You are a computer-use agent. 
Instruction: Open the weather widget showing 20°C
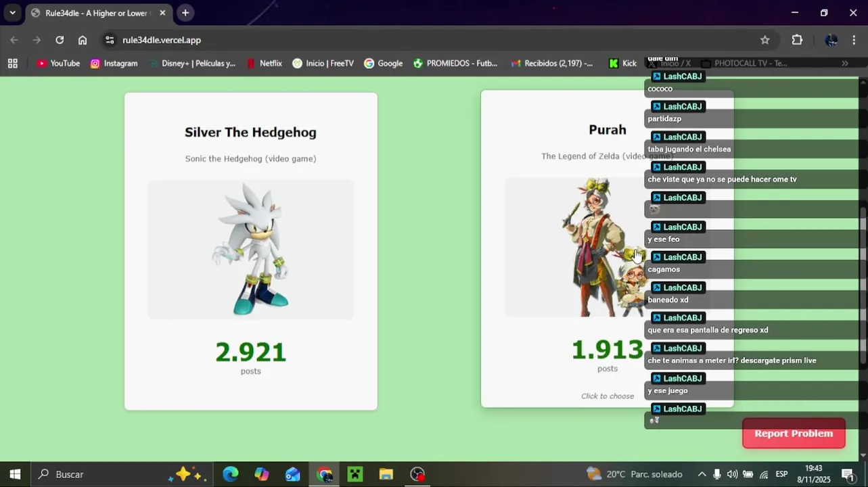634,474
